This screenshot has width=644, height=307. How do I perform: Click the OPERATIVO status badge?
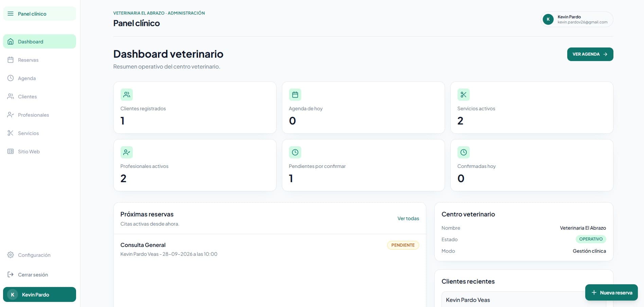pyautogui.click(x=591, y=239)
